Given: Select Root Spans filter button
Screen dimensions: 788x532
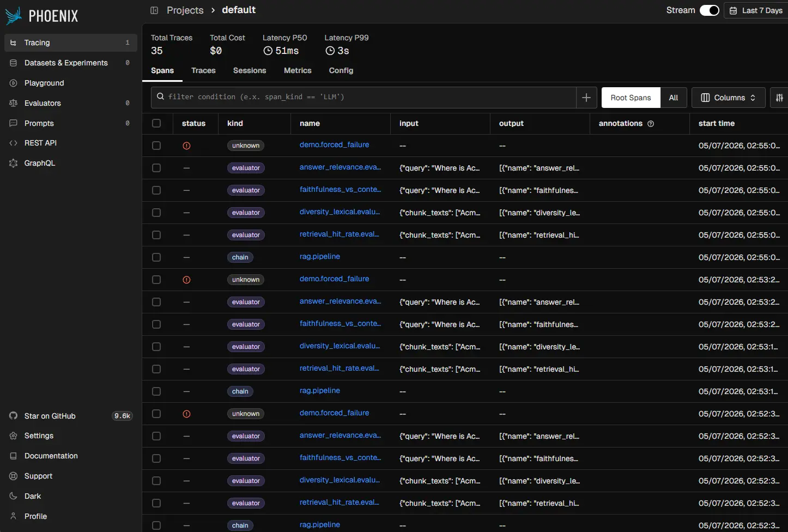Looking at the screenshot, I should (x=631, y=98).
